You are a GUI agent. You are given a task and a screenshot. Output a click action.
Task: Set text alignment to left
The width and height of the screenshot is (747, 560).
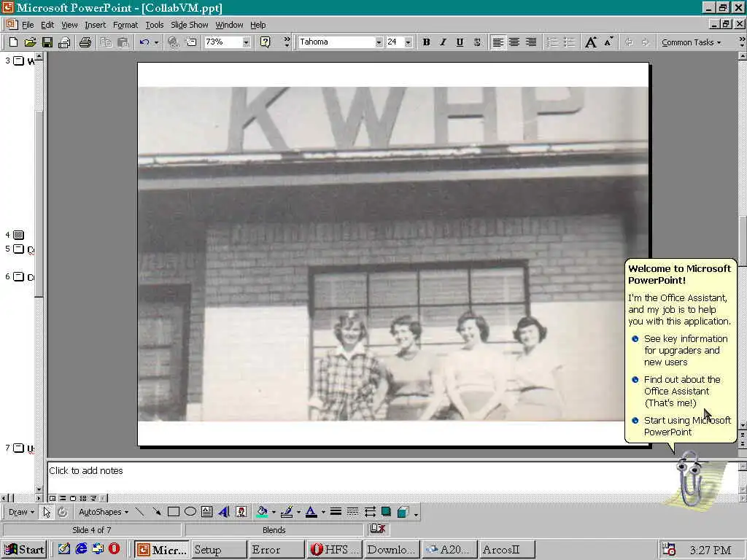coord(498,42)
